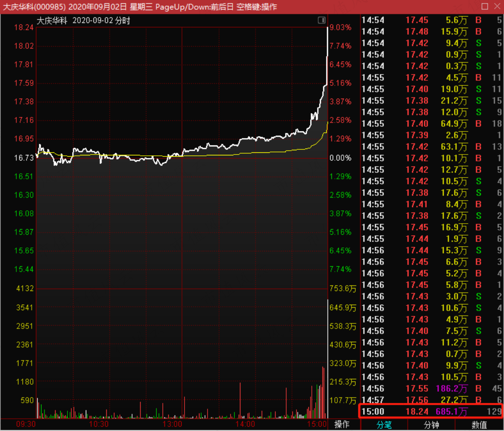Open the 数值 tab
This screenshot has height=431, width=504.
[479, 425]
